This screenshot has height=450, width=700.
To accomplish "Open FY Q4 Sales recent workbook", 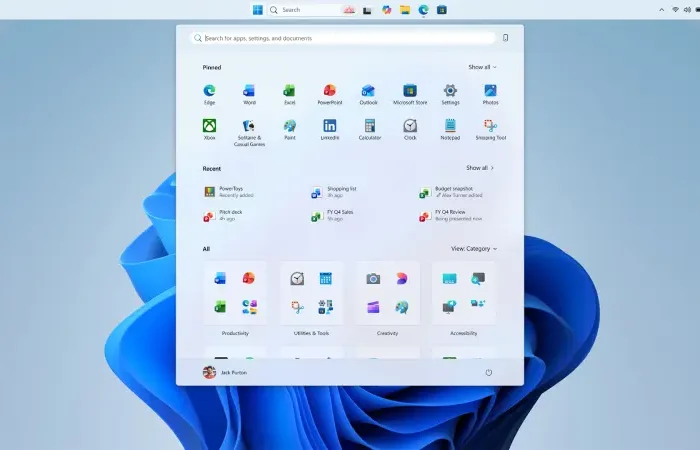I will coord(332,216).
